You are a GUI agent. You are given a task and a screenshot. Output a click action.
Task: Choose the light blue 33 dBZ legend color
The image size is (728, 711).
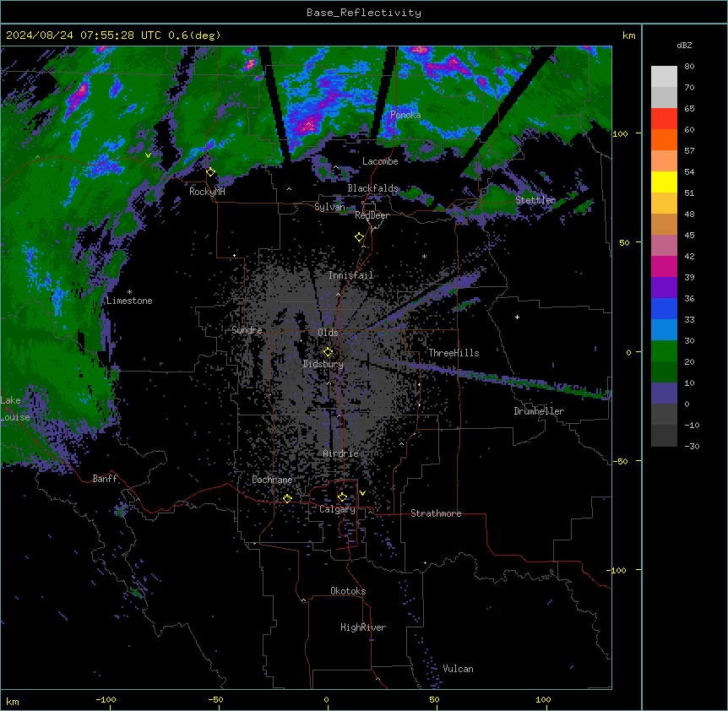[x=664, y=329]
